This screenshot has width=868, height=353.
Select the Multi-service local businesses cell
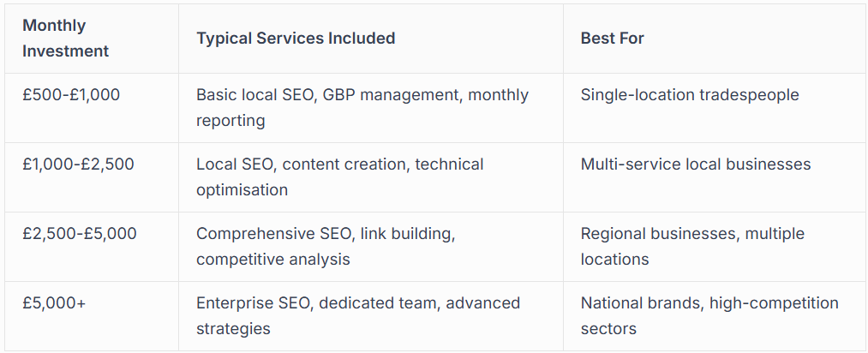click(695, 165)
